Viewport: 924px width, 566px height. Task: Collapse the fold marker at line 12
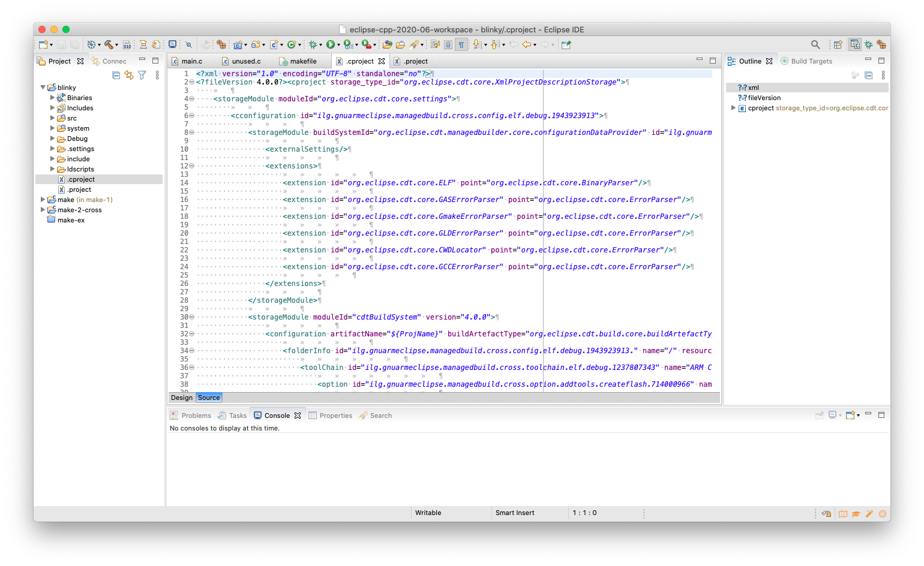point(191,166)
